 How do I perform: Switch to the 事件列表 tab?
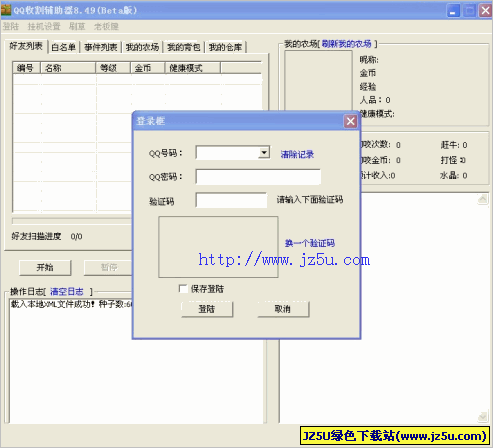coord(101,47)
